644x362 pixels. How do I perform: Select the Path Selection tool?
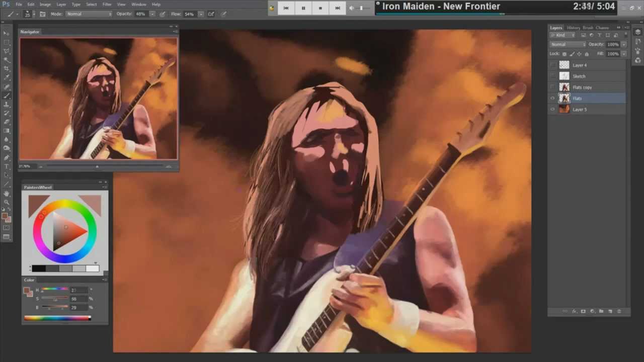coord(7,175)
